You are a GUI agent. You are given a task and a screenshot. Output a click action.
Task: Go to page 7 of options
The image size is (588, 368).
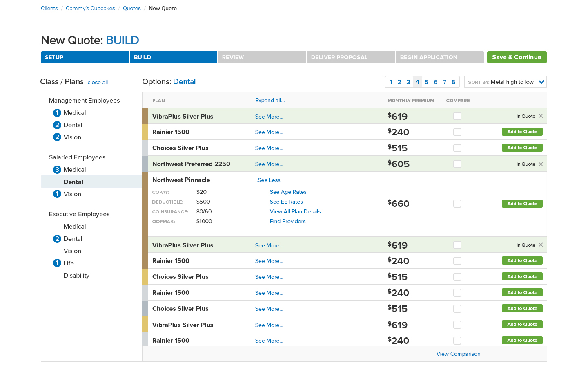[444, 82]
